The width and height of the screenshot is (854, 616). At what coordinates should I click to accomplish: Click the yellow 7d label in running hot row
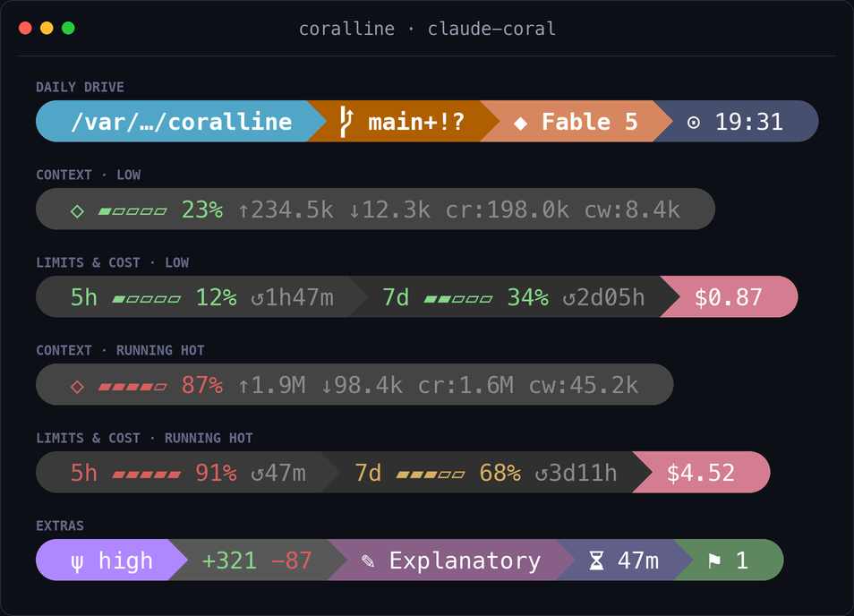[368, 473]
